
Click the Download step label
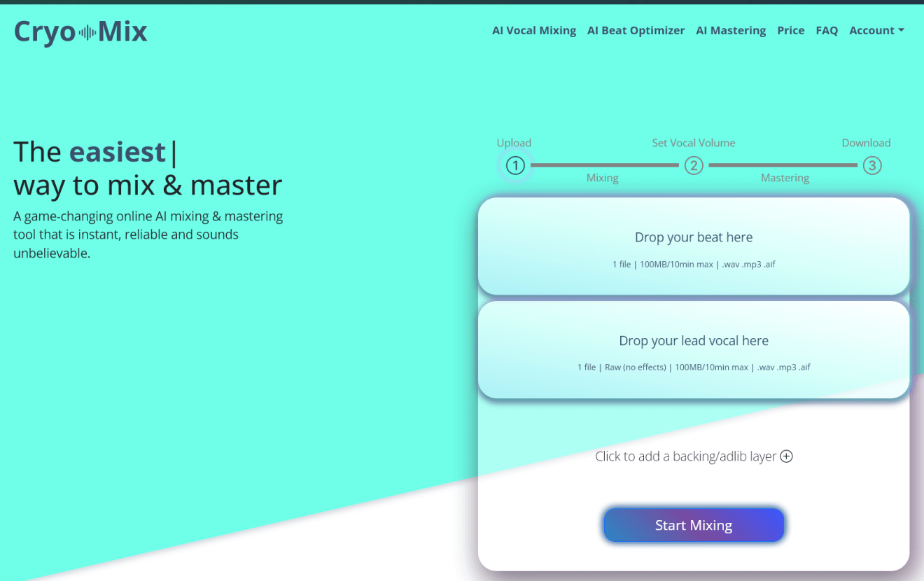(x=865, y=143)
